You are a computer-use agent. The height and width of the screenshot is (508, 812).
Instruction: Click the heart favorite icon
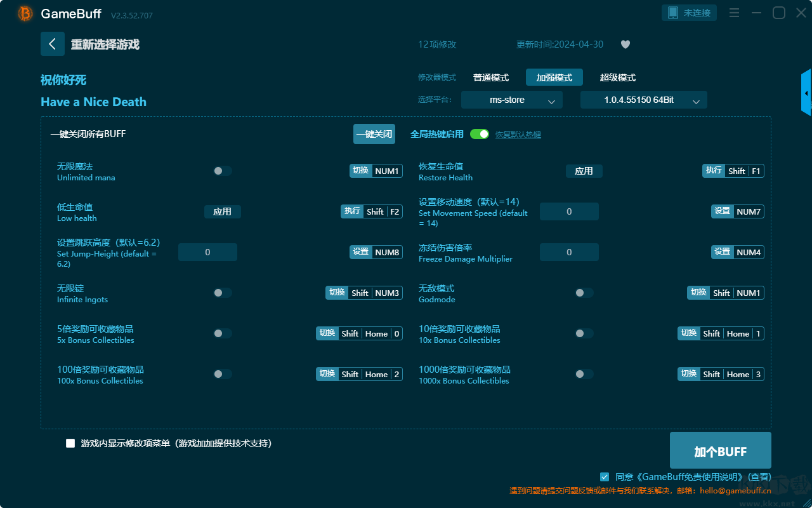point(625,44)
